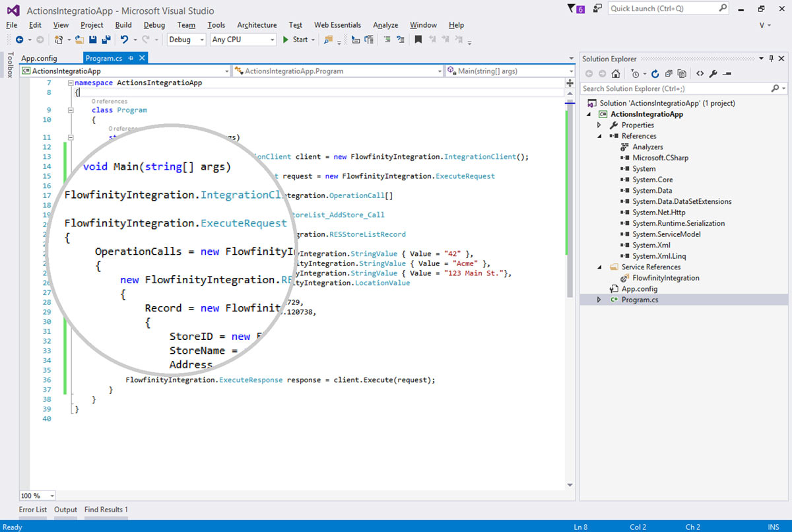Toggle a bookmark with the toolbar bookmark icon
This screenshot has height=532, width=792.
click(418, 40)
